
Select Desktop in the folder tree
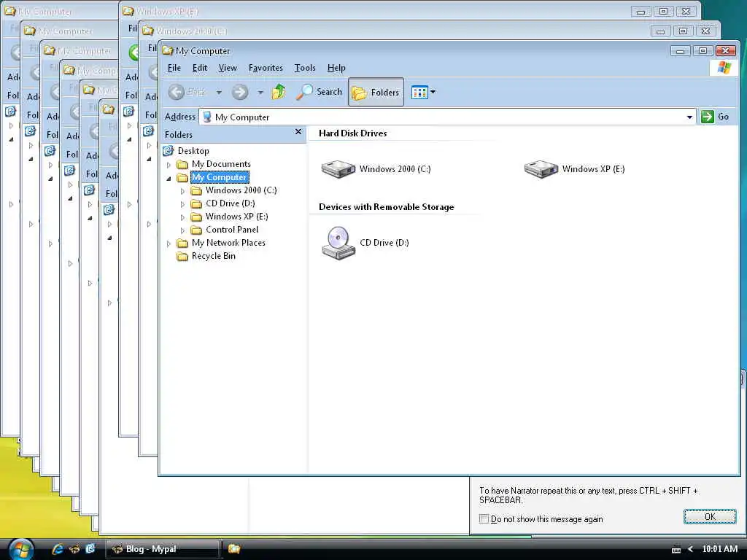pyautogui.click(x=193, y=151)
